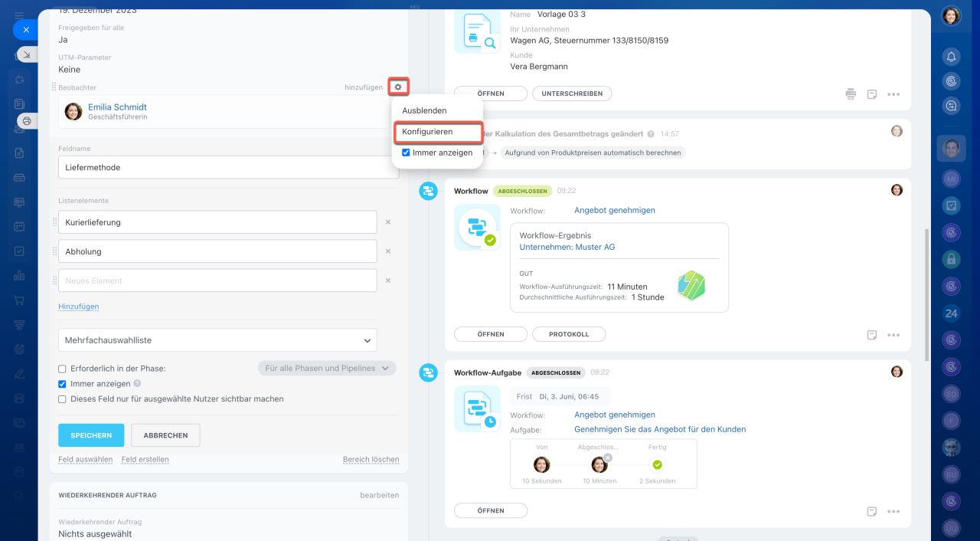This screenshot has height=541, width=980.
Task: Click into the Neues Element input field
Action: 217,280
